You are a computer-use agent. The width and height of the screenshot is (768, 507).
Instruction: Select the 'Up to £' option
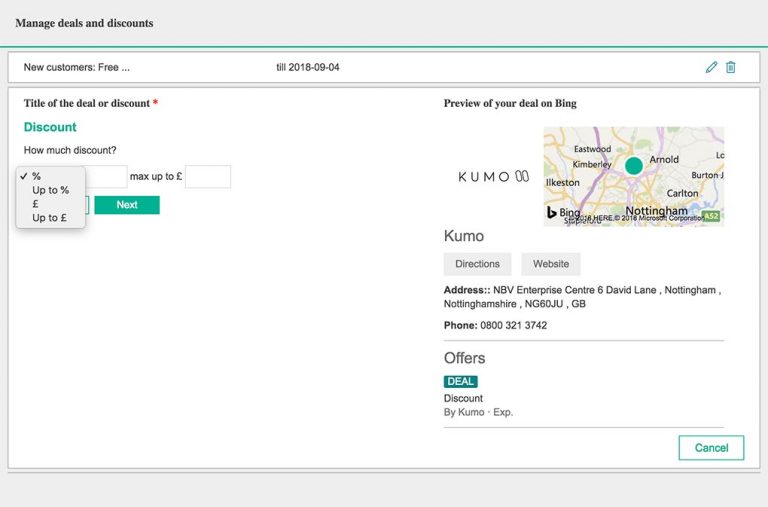click(50, 217)
